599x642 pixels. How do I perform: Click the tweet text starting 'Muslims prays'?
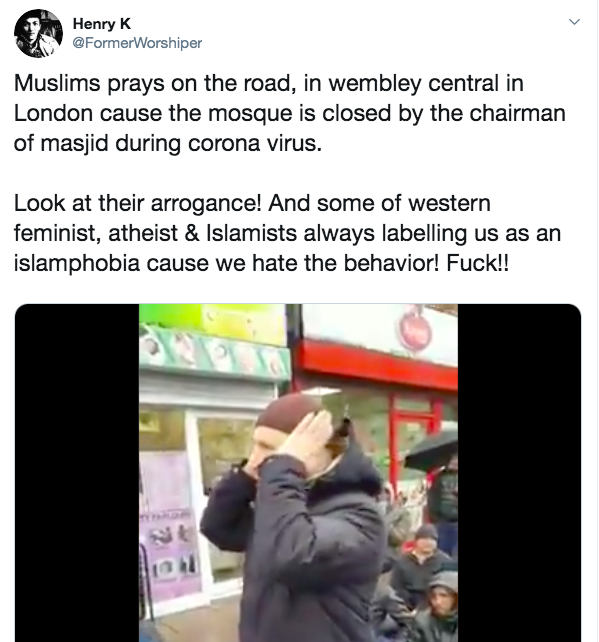tap(289, 113)
